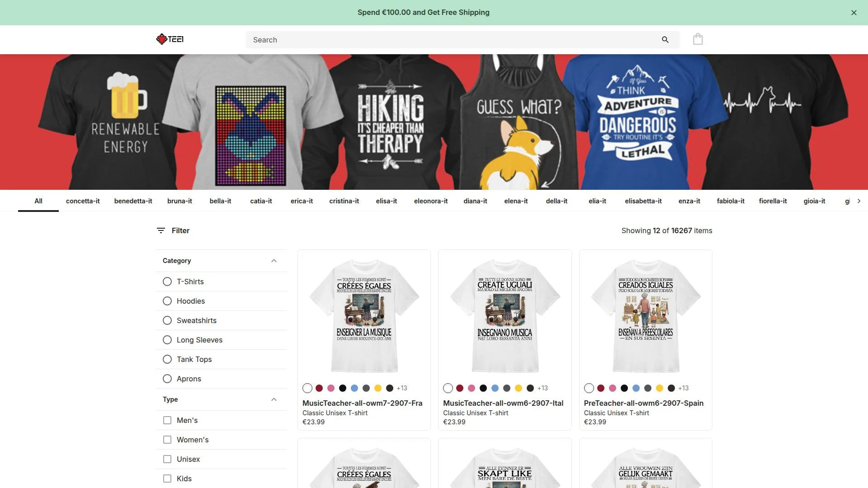Pick yellow swatch on PreTeacher Spain shirt
868x488 pixels.
[x=660, y=388]
